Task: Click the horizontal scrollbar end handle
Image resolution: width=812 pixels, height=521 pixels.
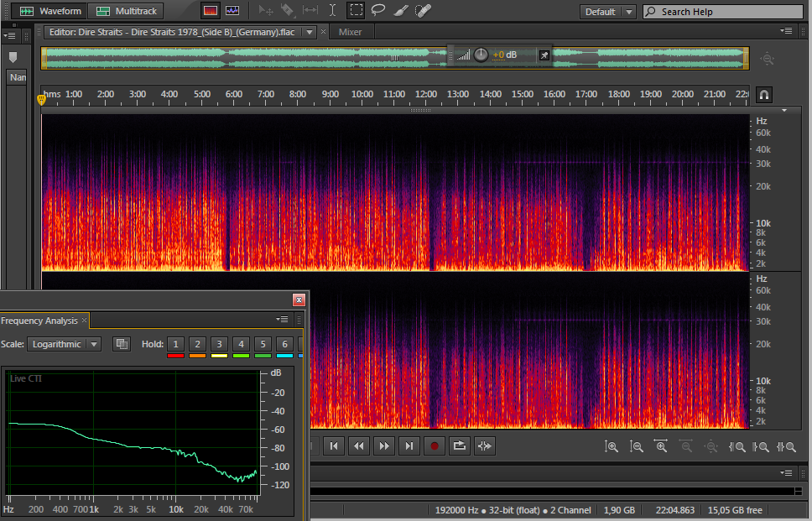Action: pyautogui.click(x=798, y=491)
